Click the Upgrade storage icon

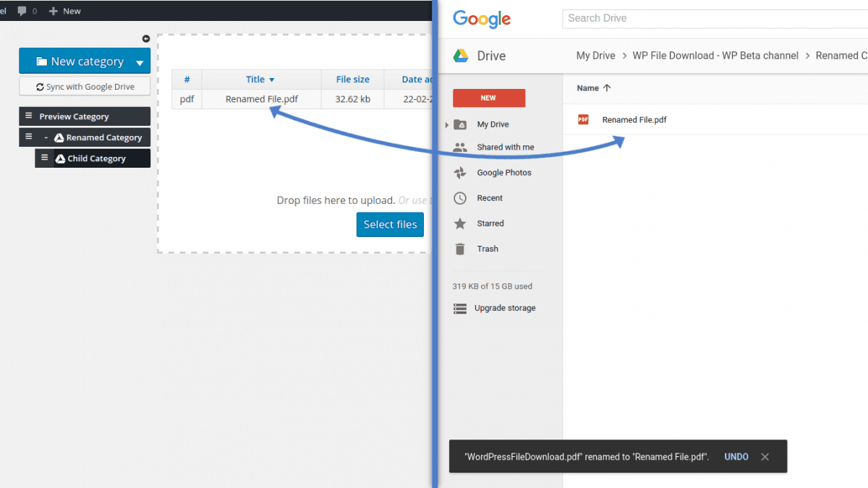tap(460, 309)
